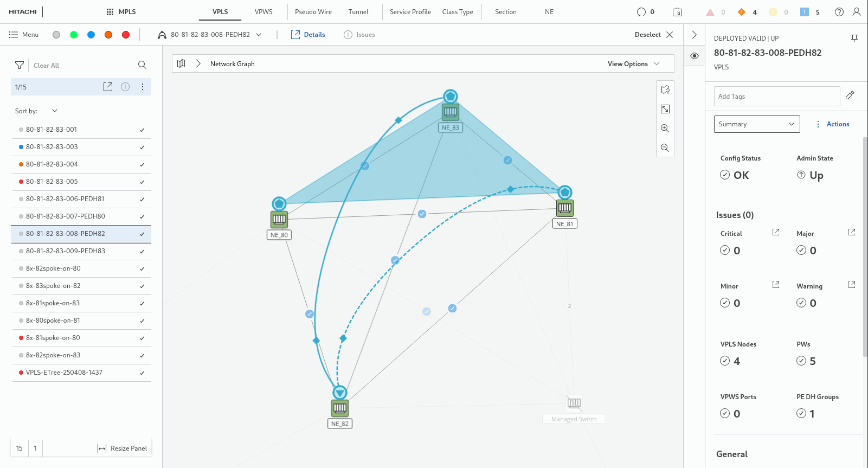Open the filter funnel icon
The width and height of the screenshot is (868, 468).
pyautogui.click(x=20, y=65)
